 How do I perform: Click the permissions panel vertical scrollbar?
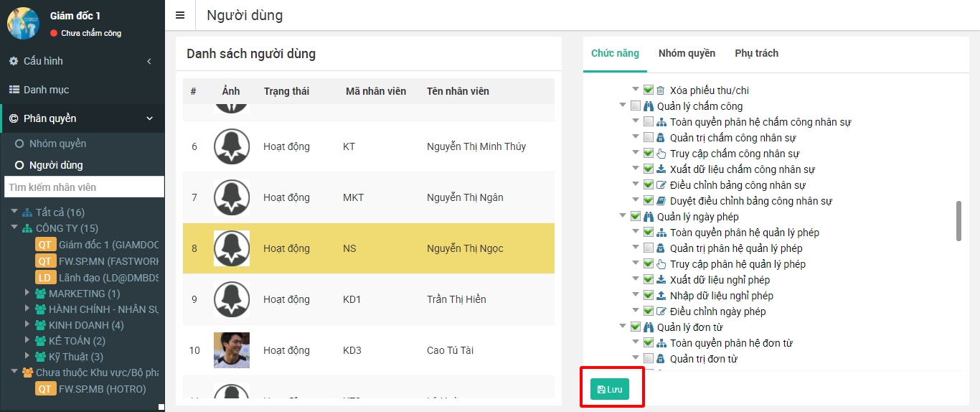tap(958, 221)
